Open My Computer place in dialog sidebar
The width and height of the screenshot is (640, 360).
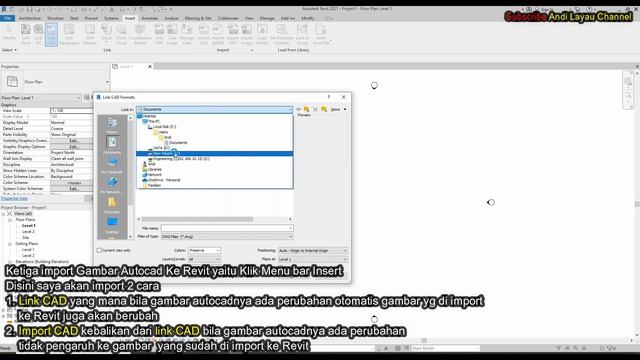[x=112, y=165]
